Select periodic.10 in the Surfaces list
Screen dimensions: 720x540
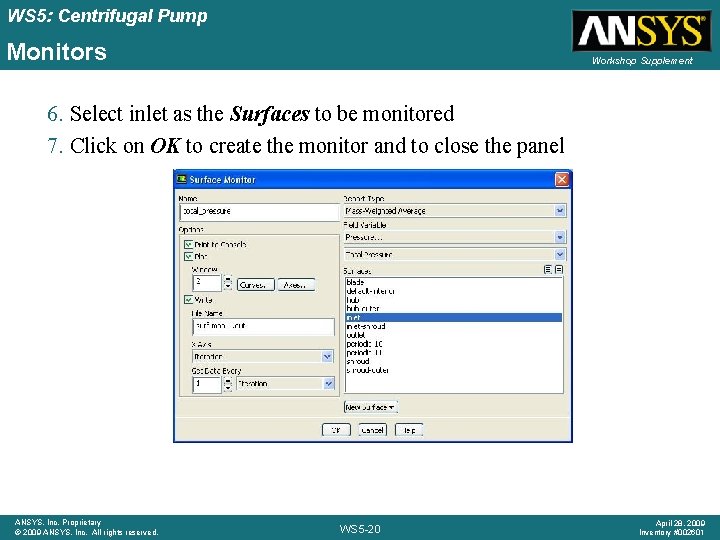click(x=453, y=344)
